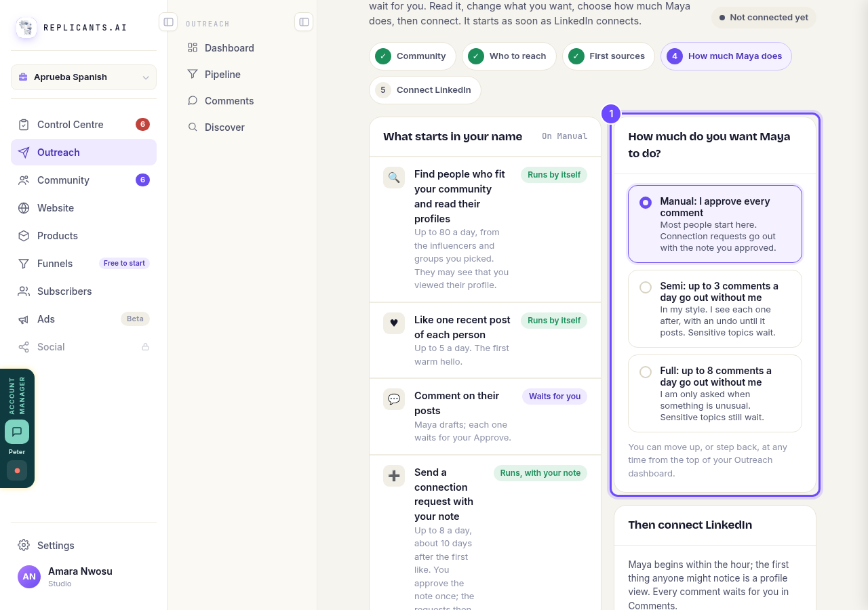
Task: Click the Comments speech bubble icon
Action: pos(193,101)
